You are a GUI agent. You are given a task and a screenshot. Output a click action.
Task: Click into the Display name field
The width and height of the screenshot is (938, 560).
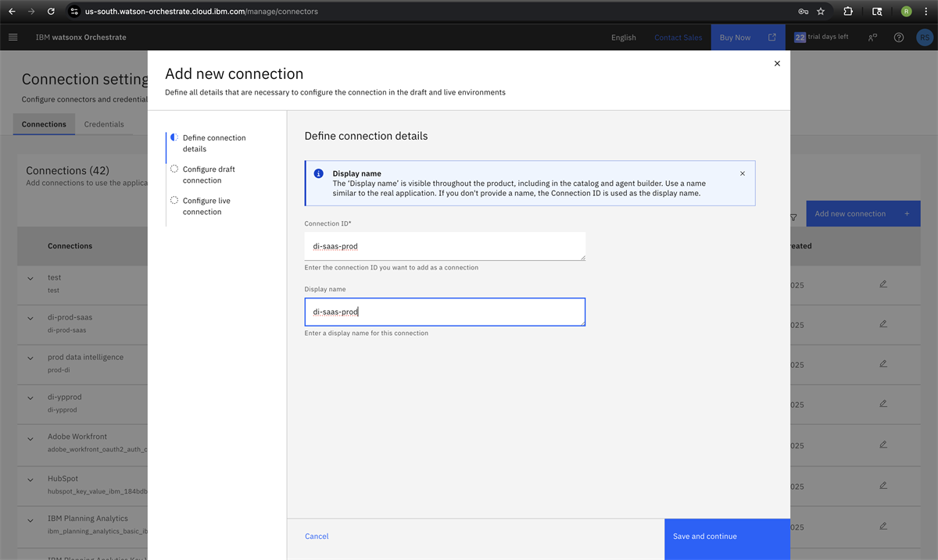point(445,312)
